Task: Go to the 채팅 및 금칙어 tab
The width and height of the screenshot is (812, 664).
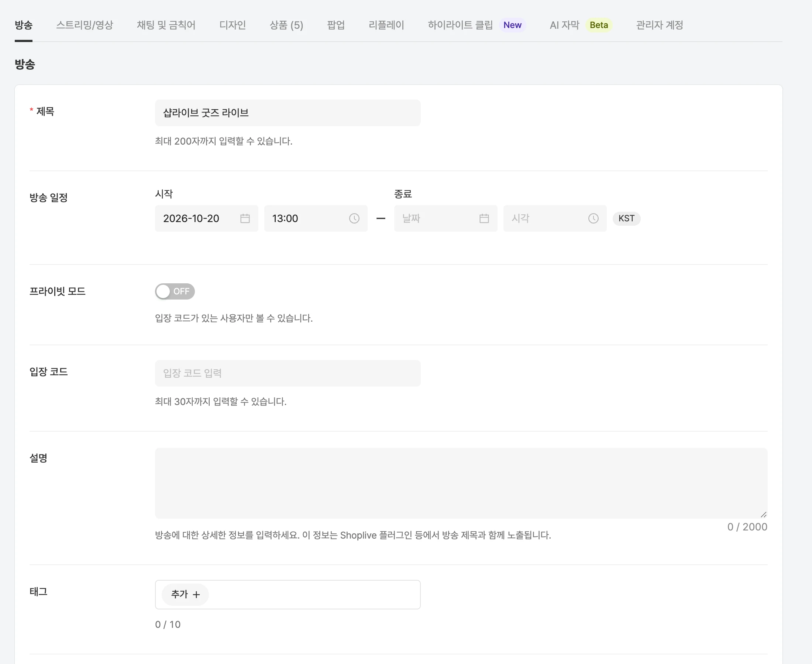Action: tap(166, 25)
